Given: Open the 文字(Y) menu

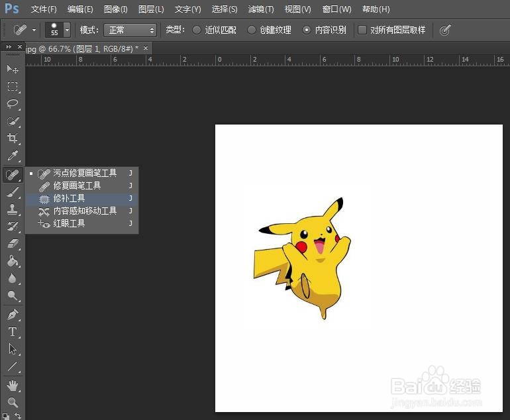Looking at the screenshot, I should 187,9.
